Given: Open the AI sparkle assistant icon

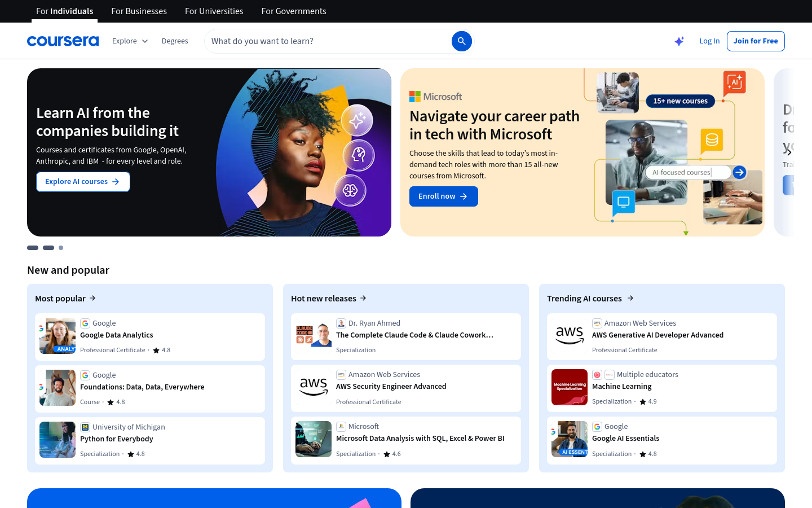Looking at the screenshot, I should 679,41.
